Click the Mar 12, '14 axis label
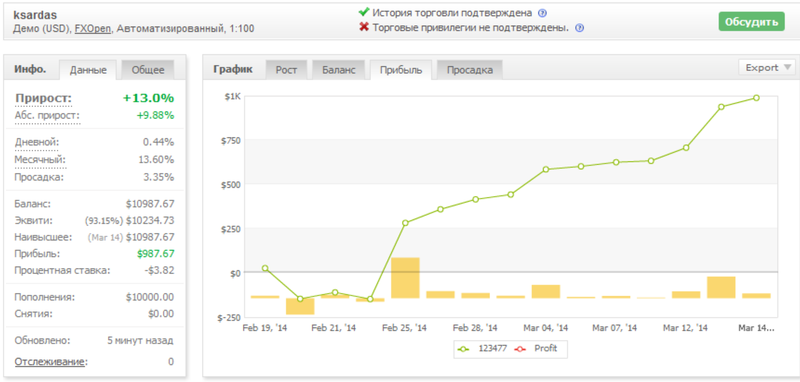This screenshot has width=800, height=382. point(686,328)
